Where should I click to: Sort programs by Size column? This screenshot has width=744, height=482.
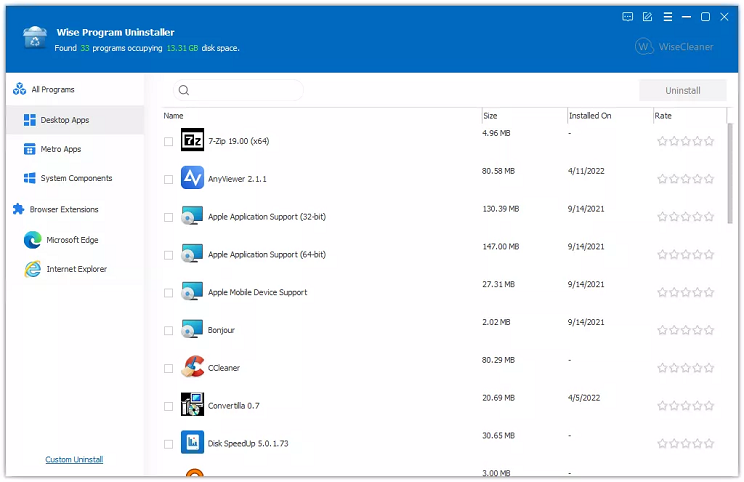pos(524,116)
